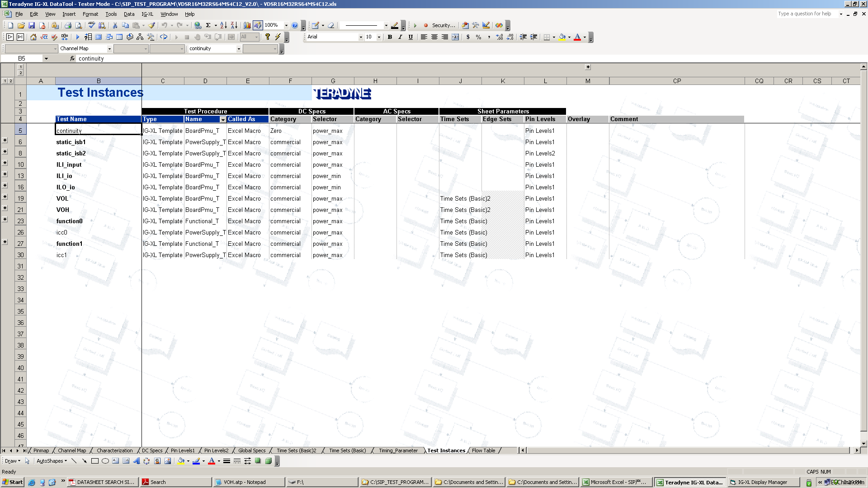Screen dimensions: 868x488
Task: Open the Arial font name dropdown
Action: [x=361, y=37]
